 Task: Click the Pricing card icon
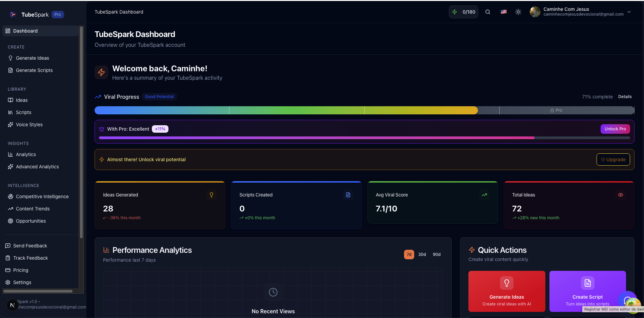(8, 270)
